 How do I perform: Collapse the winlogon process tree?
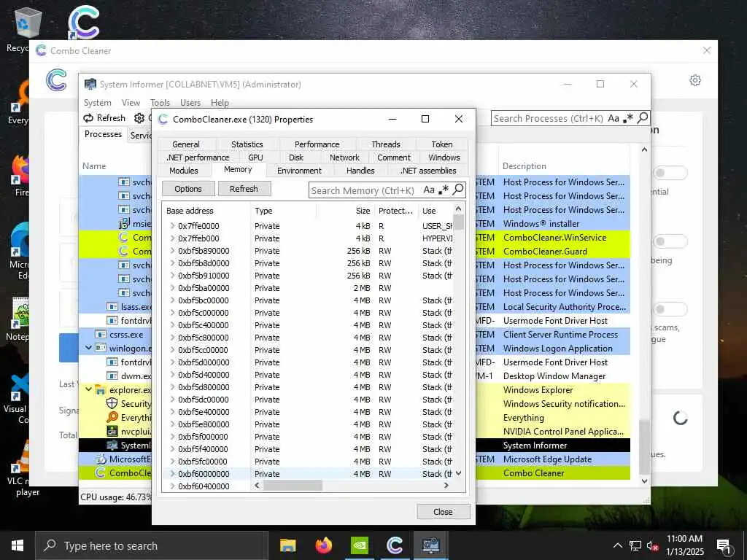click(88, 348)
